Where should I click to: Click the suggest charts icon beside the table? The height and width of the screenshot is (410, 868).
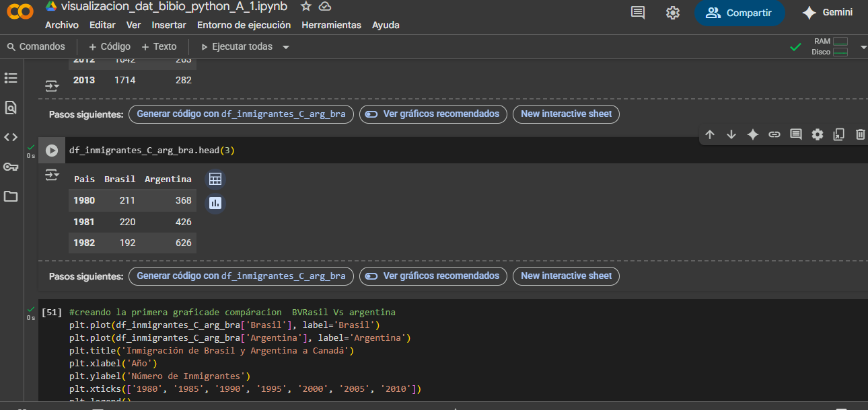[215, 202]
